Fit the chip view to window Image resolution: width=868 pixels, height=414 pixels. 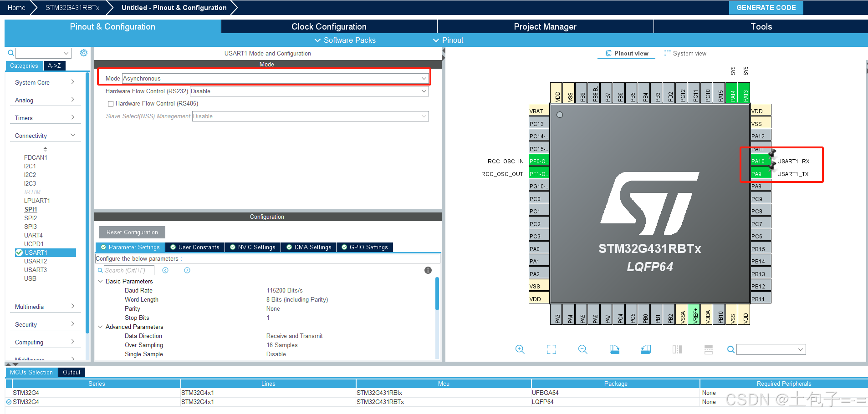[551, 349]
